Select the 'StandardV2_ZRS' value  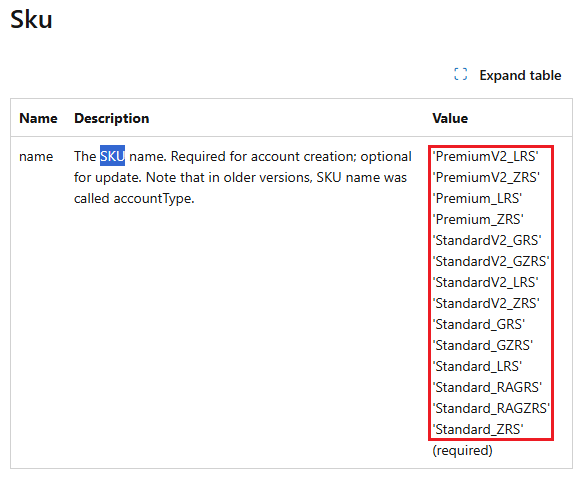(486, 303)
